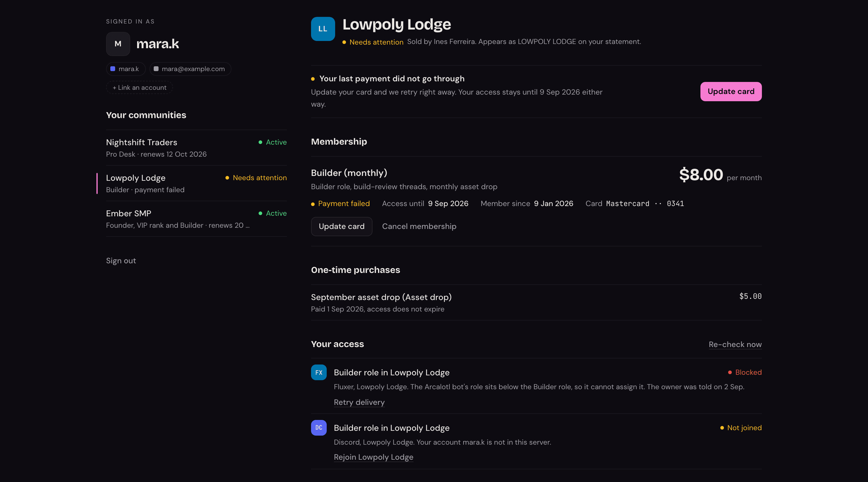Click Sign out
This screenshot has height=482, width=868.
pyautogui.click(x=121, y=261)
